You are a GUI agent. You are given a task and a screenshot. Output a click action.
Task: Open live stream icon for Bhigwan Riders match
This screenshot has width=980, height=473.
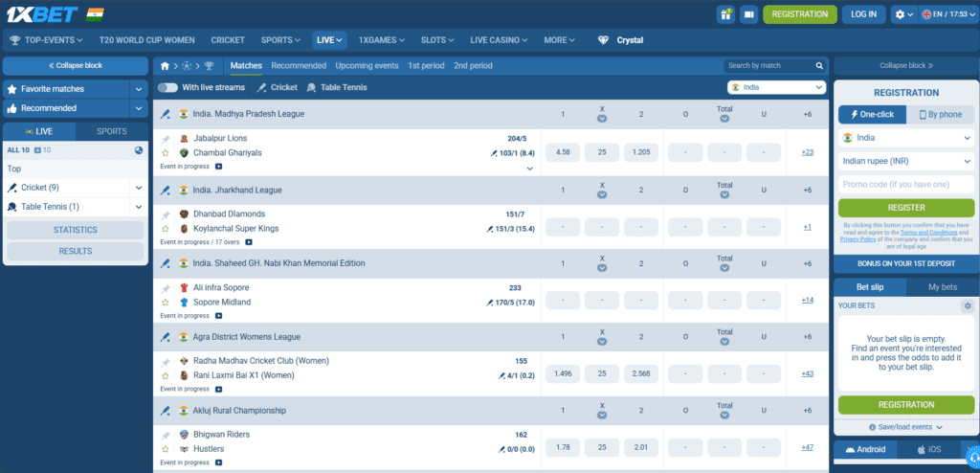[219, 462]
